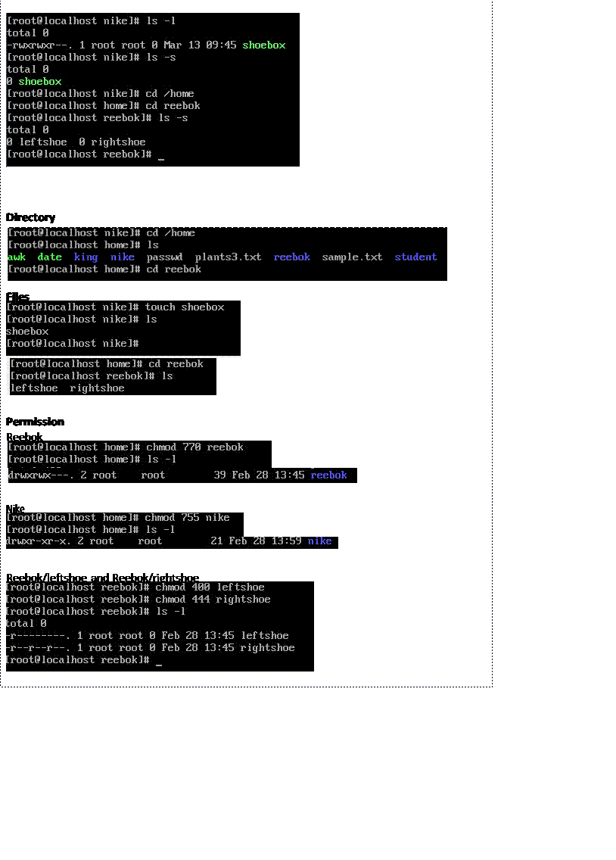Image resolution: width=616 pixels, height=860 pixels.
Task: Click blue "reebok" after "Feb 28 13:45"
Action: coord(329,475)
